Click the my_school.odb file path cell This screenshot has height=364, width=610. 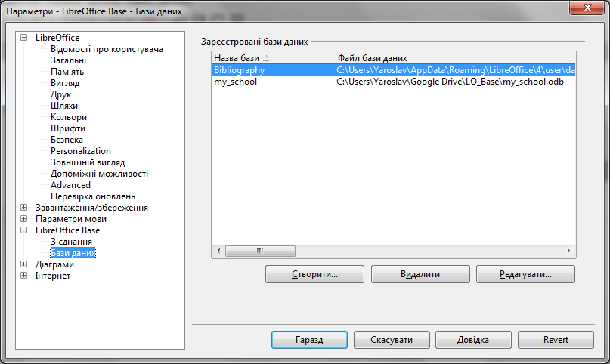click(x=450, y=82)
